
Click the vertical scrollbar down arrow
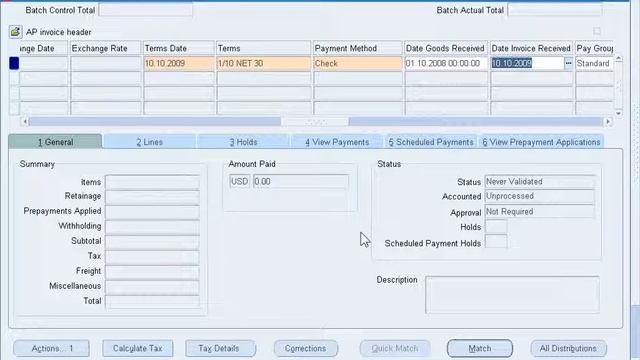[619, 113]
